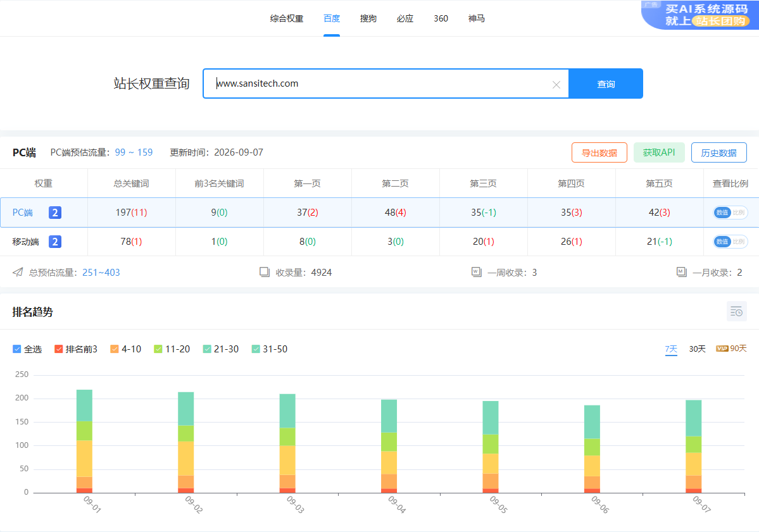Click the 09-01 bar in the chart
Viewport: 759px width, 532px height.
84,441
